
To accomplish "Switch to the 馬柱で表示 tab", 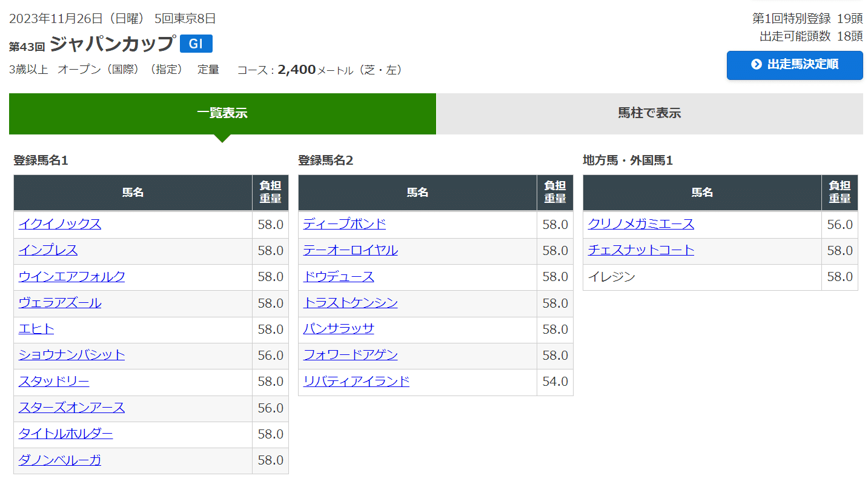I will (x=649, y=113).
